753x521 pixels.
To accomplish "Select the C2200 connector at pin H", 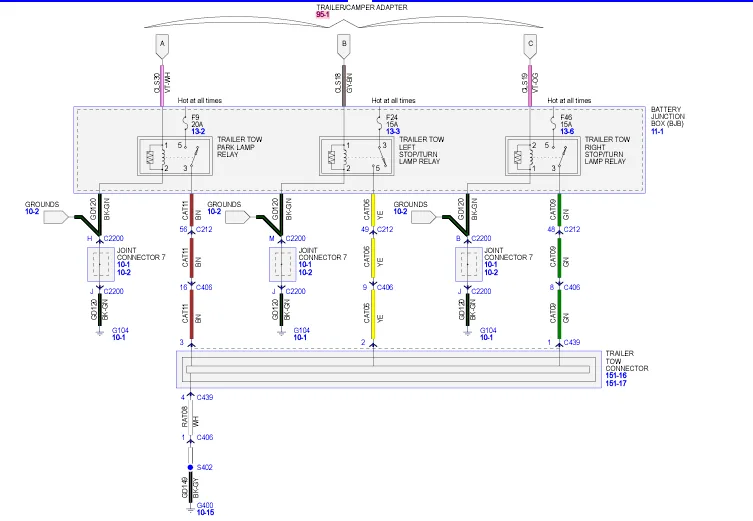I will [x=113, y=238].
